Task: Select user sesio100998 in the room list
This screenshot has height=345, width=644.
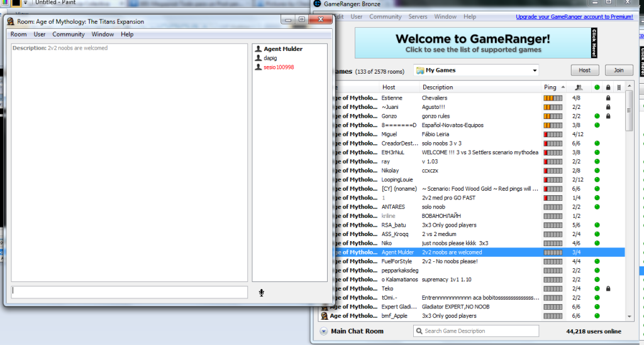Action: point(279,67)
